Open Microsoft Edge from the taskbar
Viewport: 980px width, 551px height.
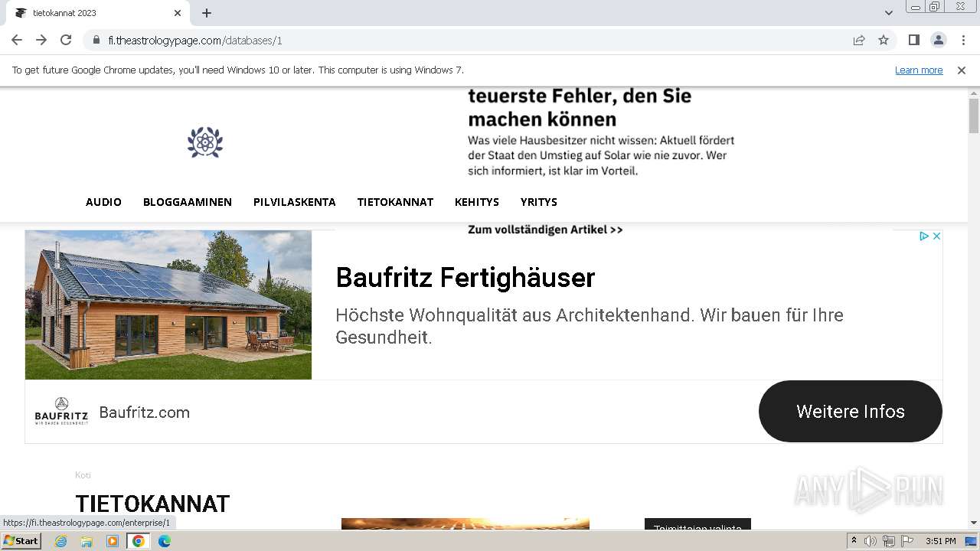coord(165,541)
